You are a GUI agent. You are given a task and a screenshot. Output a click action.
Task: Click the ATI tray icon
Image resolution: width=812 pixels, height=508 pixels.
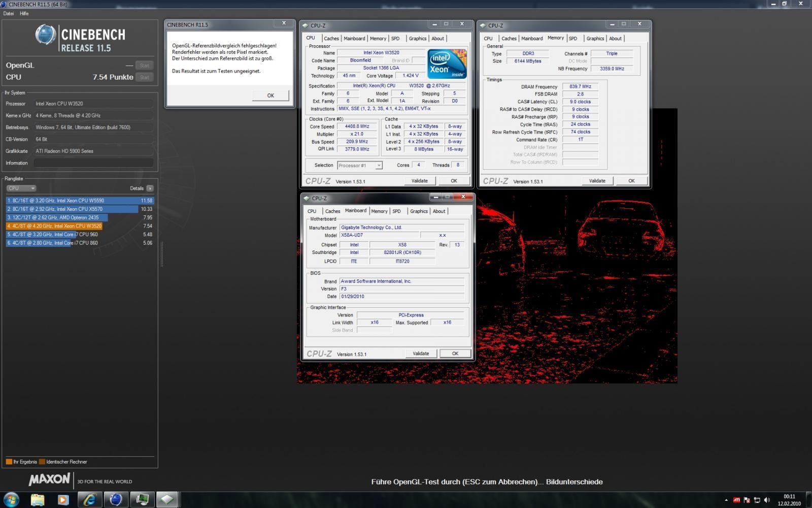tap(736, 500)
